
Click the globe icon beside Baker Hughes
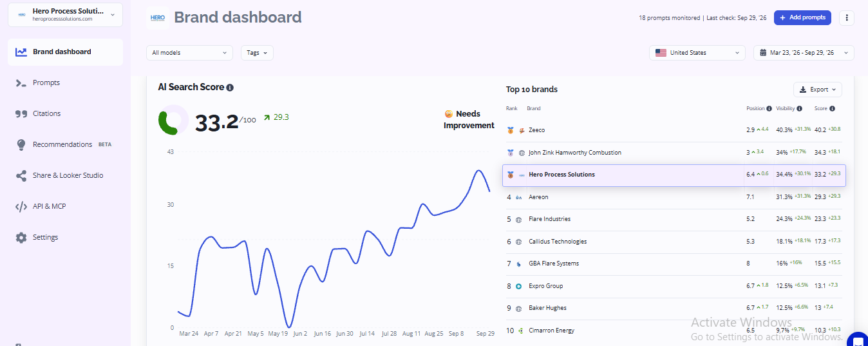coord(519,309)
